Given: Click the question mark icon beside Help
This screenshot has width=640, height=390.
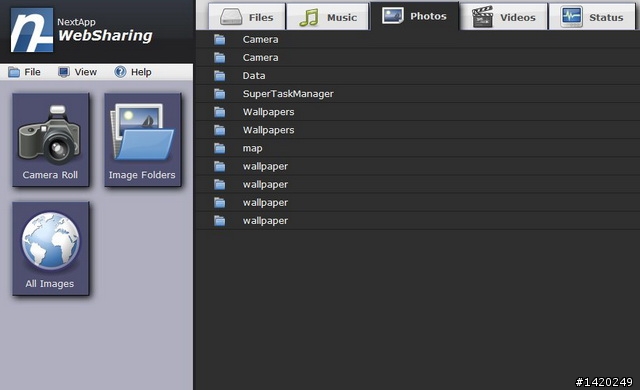Looking at the screenshot, I should pyautogui.click(x=120, y=72).
